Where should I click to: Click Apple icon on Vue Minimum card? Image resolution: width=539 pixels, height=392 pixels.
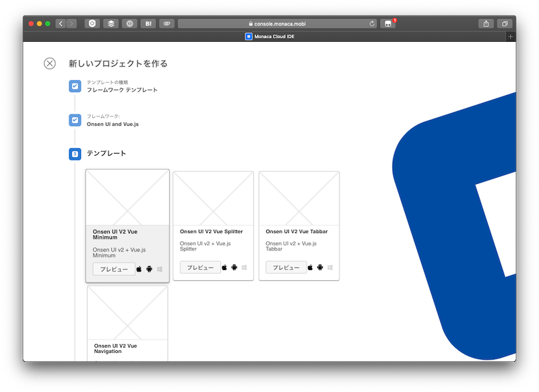[x=139, y=269]
